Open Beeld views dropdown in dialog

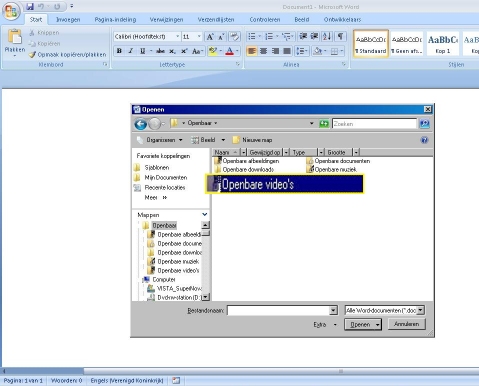(223, 140)
